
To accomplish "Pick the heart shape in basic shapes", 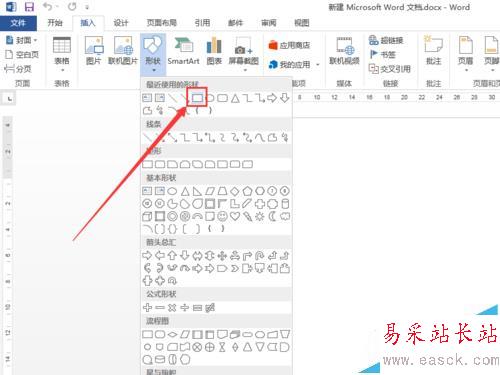I will (x=235, y=216).
